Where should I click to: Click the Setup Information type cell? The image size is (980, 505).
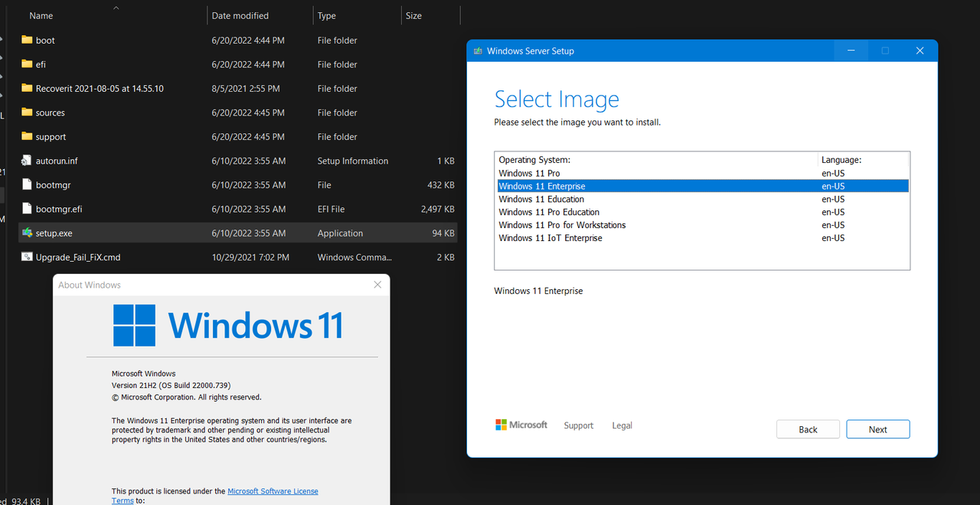pos(353,161)
